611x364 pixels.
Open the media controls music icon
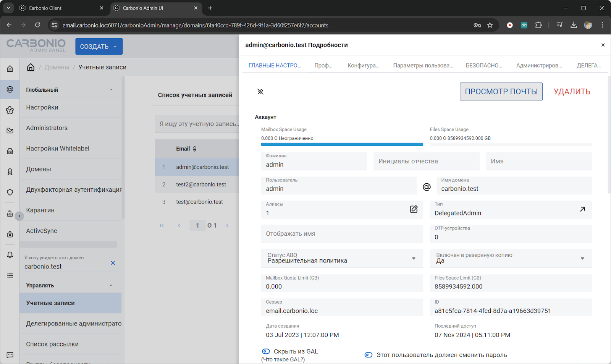559,25
